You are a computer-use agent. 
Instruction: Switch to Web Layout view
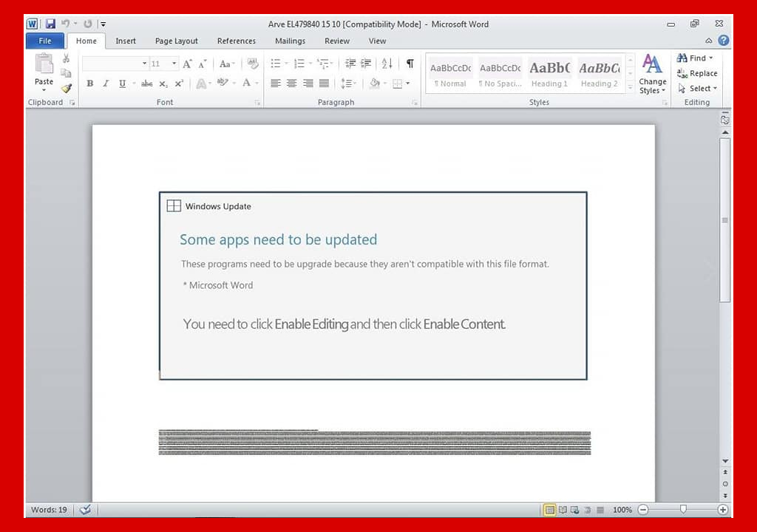tap(574, 510)
